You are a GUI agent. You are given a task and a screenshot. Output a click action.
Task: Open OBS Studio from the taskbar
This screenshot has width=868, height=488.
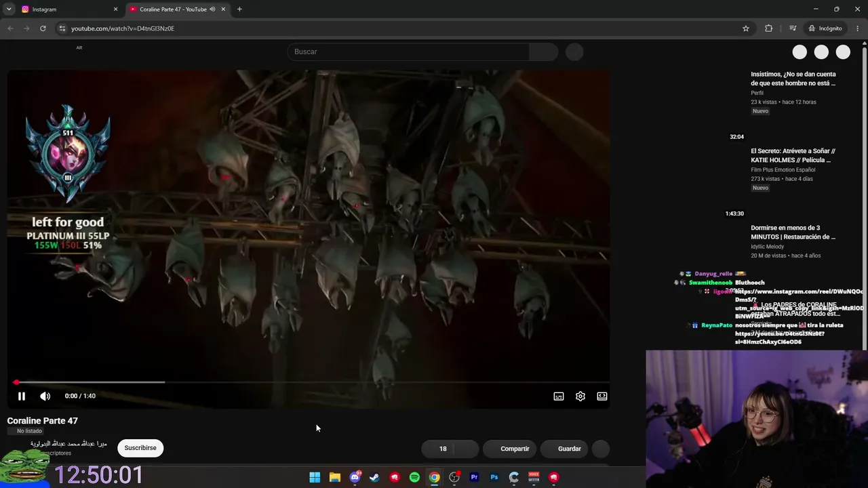pyautogui.click(x=454, y=477)
